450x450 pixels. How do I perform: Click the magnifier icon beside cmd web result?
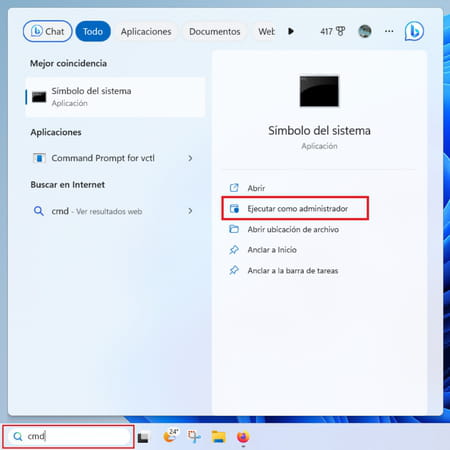[x=39, y=211]
